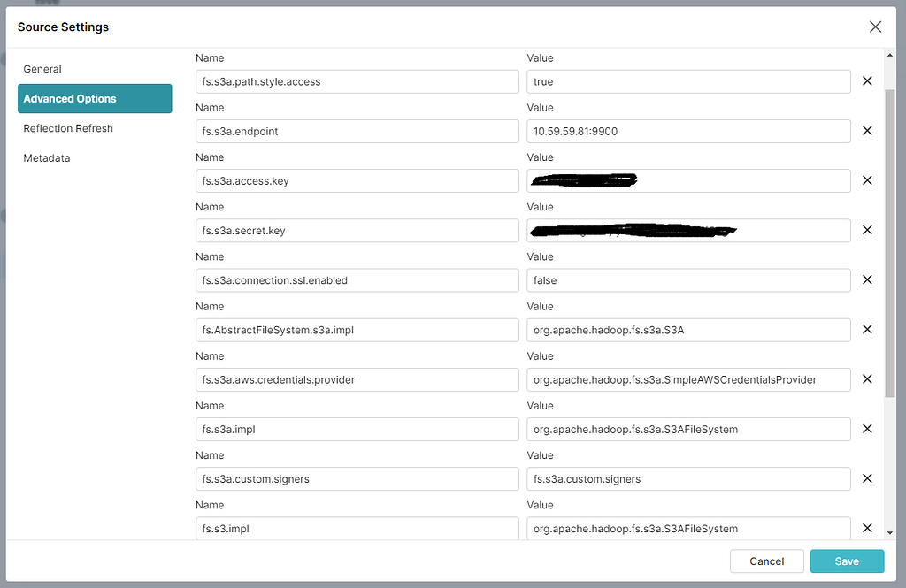
Task: Open the Reflection Refresh section
Action: pos(68,127)
